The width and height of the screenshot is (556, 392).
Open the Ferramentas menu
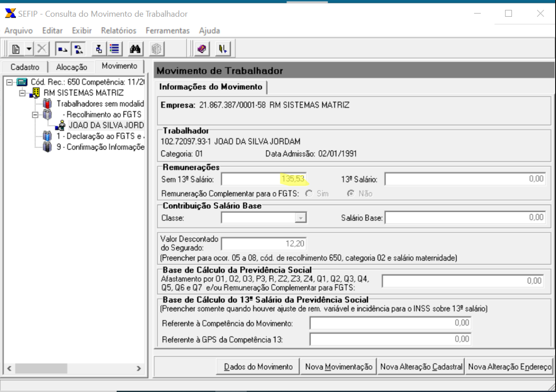click(168, 31)
